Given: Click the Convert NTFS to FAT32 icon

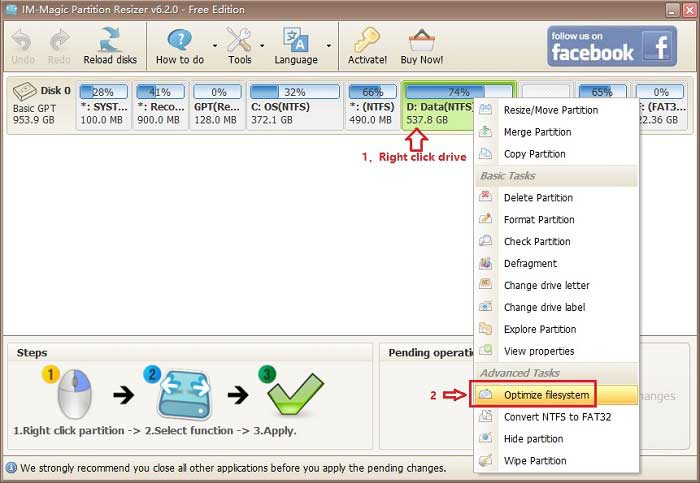Looking at the screenshot, I should [x=485, y=416].
